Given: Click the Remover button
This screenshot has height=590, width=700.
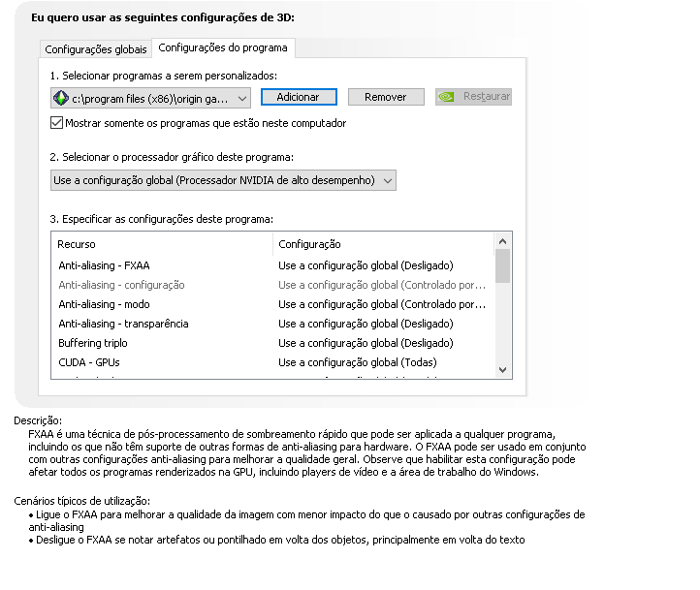Looking at the screenshot, I should 385,97.
